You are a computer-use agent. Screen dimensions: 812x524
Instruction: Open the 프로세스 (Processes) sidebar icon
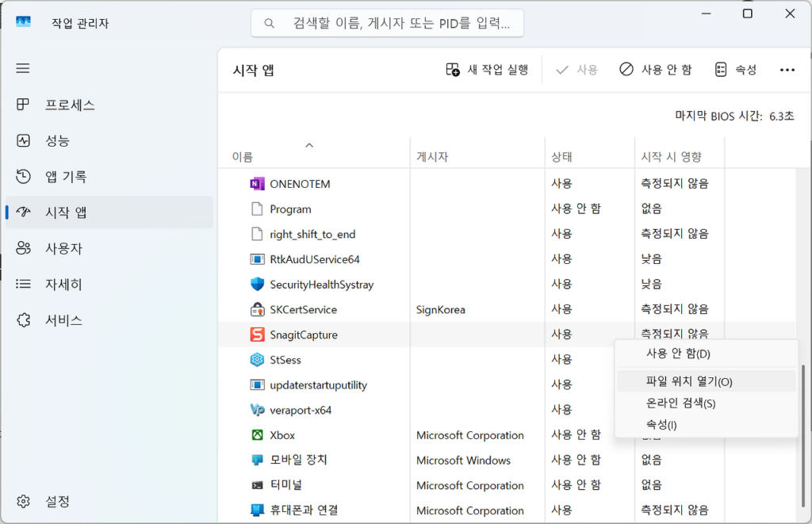pyautogui.click(x=23, y=105)
